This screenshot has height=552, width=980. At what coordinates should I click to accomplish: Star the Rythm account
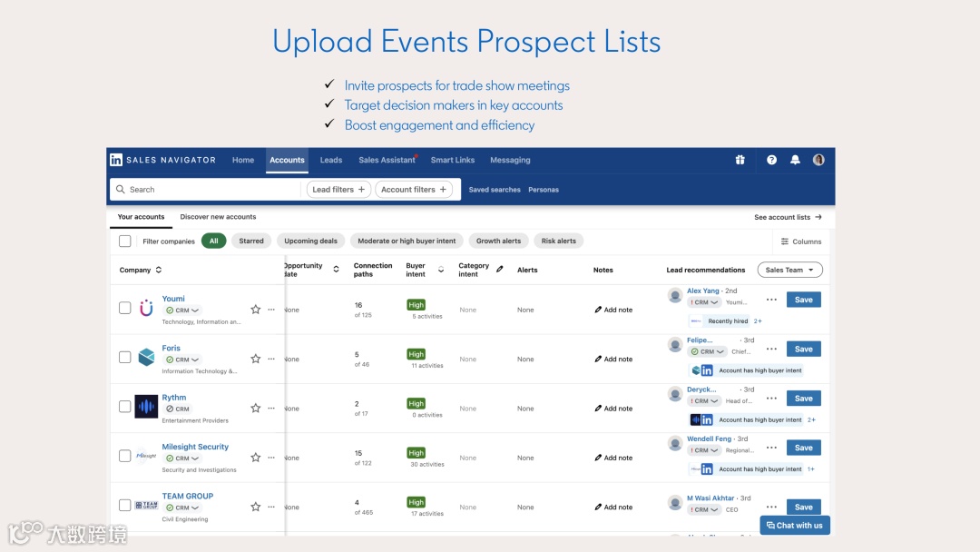[256, 409]
